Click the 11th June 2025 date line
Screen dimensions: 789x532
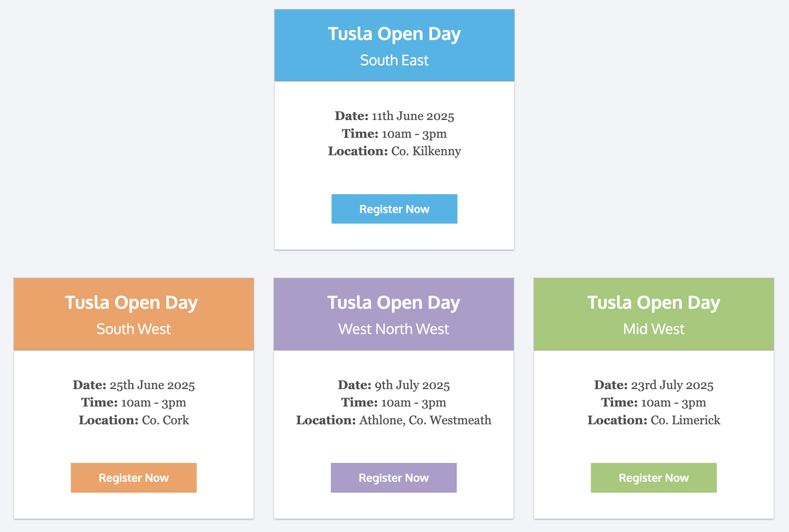[394, 116]
